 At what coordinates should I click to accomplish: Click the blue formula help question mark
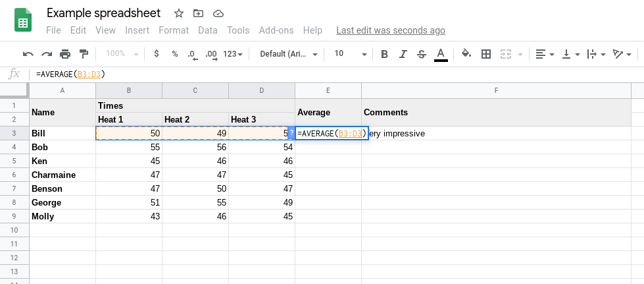[x=291, y=133]
